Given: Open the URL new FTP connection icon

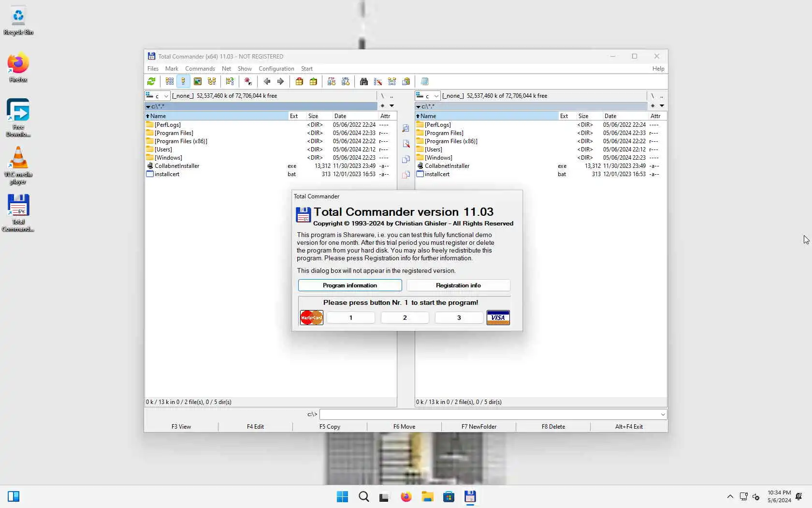Looking at the screenshot, I should (346, 81).
